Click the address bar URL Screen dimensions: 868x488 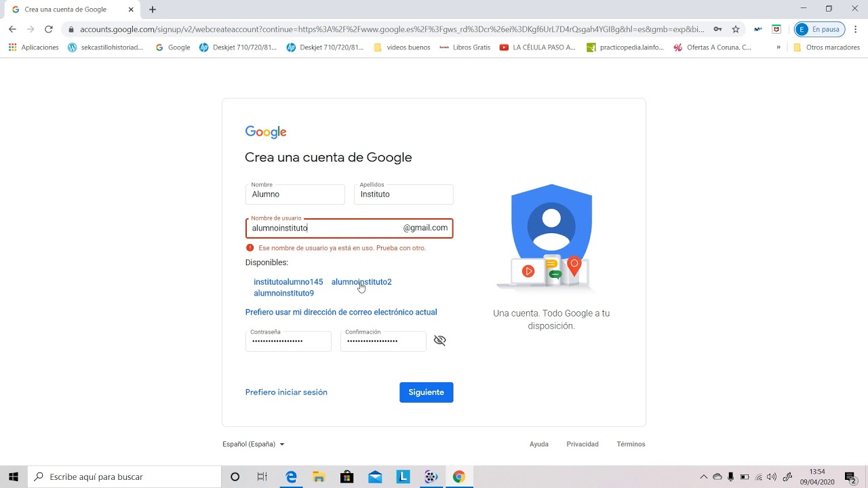point(392,29)
